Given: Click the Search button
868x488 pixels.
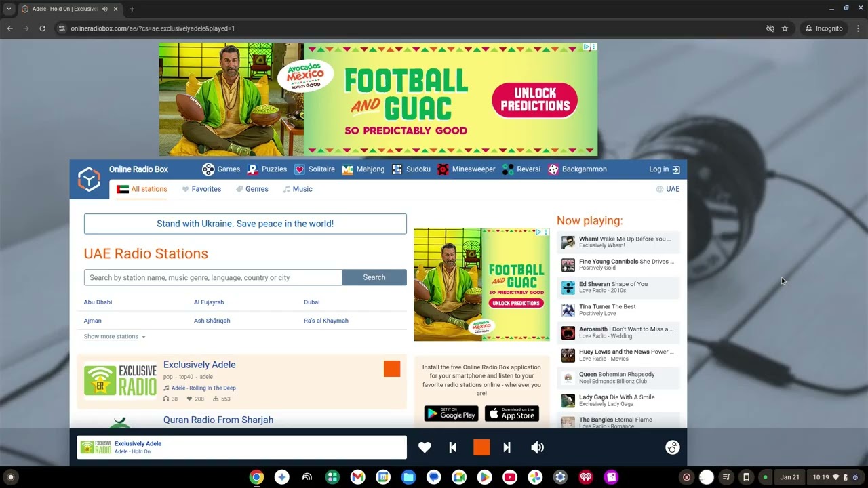Looking at the screenshot, I should 374,277.
